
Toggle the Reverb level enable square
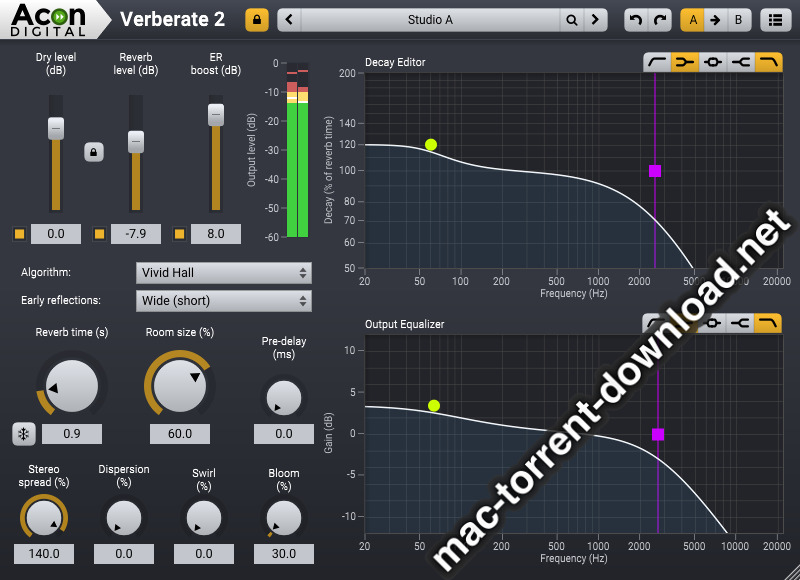[99, 234]
